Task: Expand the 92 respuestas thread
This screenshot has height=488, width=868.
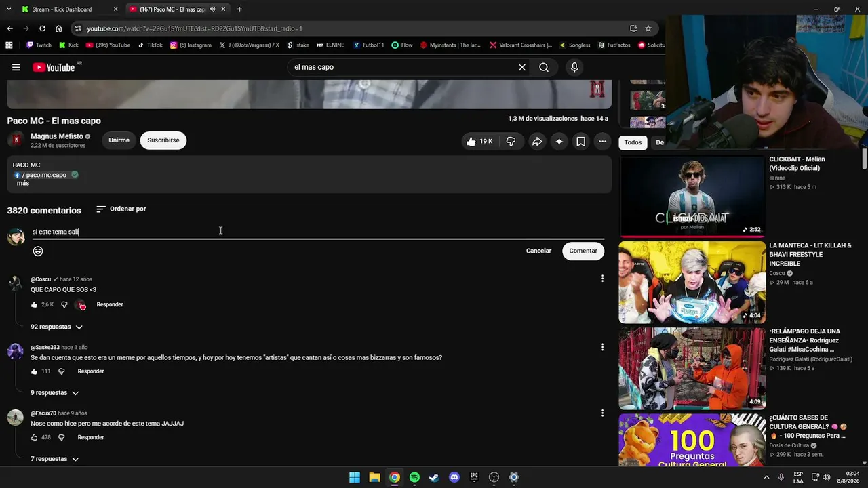Action: click(x=56, y=327)
